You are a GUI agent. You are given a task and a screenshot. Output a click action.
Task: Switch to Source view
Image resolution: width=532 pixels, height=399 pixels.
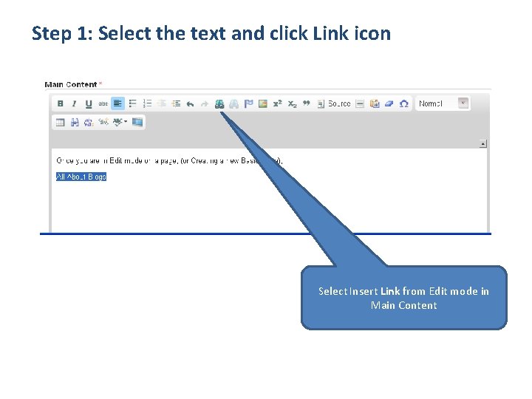tap(334, 104)
